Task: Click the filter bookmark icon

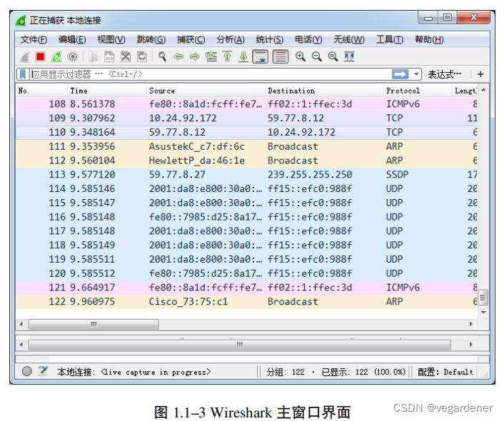Action: pyautogui.click(x=23, y=74)
